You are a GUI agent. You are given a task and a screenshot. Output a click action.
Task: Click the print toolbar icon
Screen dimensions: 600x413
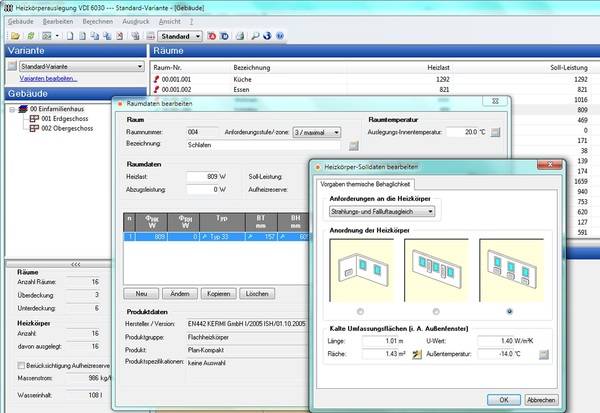(242, 35)
